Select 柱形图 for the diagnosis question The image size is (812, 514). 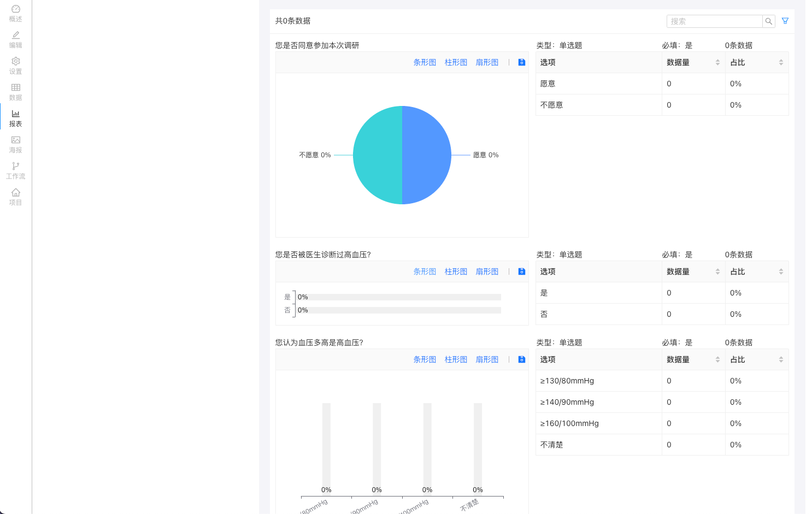pyautogui.click(x=456, y=271)
